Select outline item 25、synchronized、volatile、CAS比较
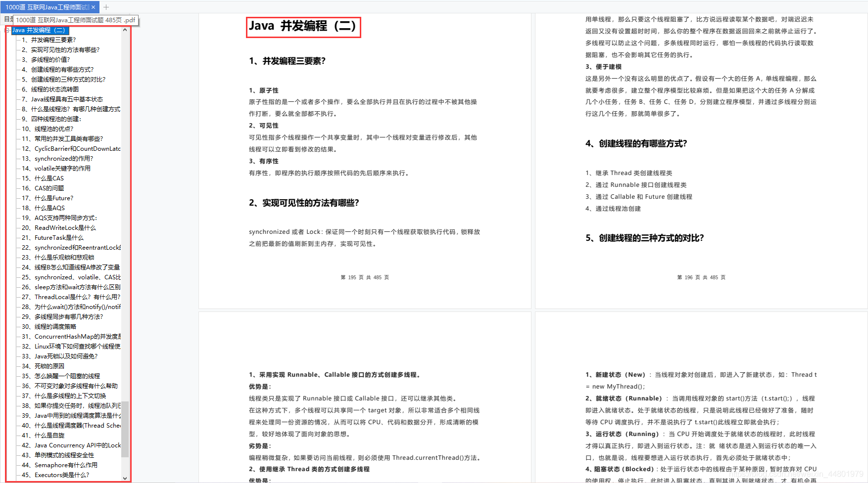The image size is (868, 483). coord(71,277)
